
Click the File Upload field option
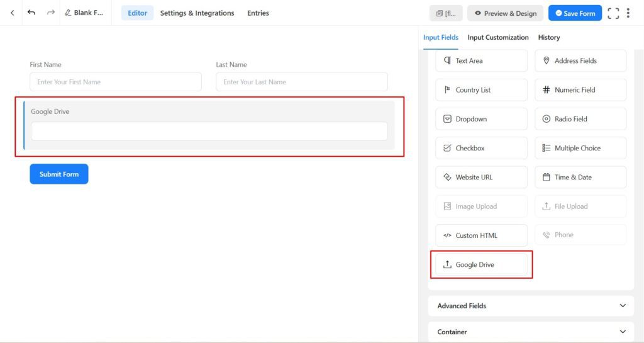(580, 206)
